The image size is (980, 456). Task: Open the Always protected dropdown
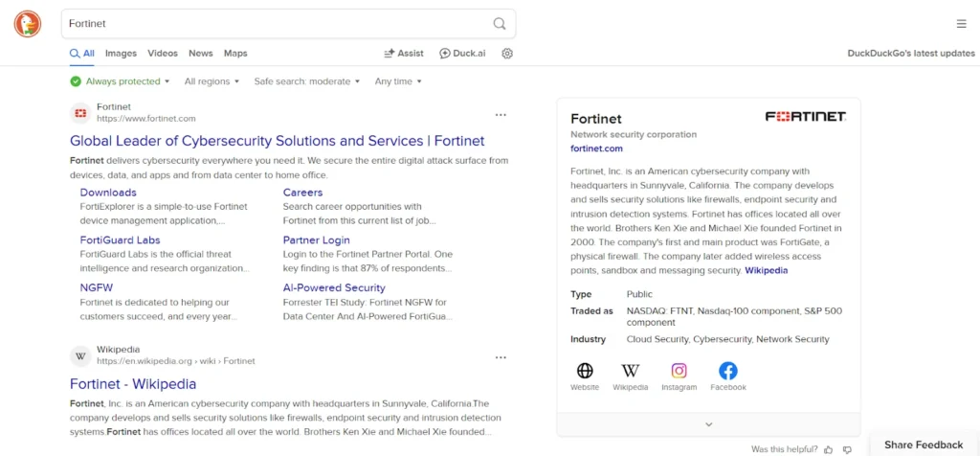(120, 81)
